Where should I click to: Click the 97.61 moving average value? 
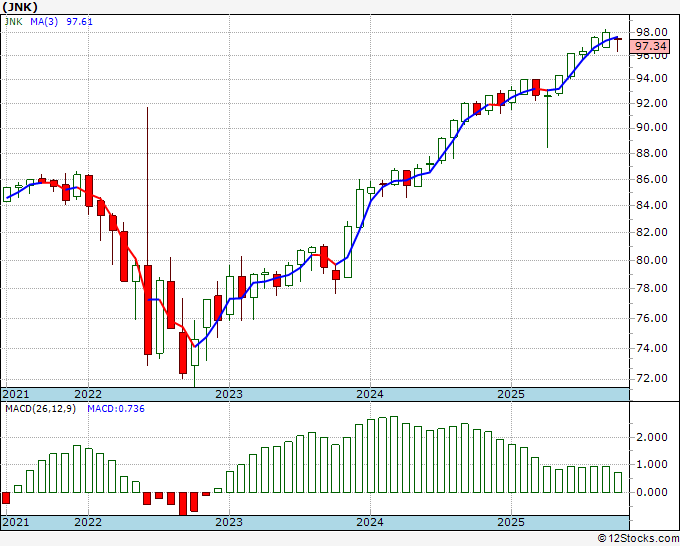click(x=79, y=22)
